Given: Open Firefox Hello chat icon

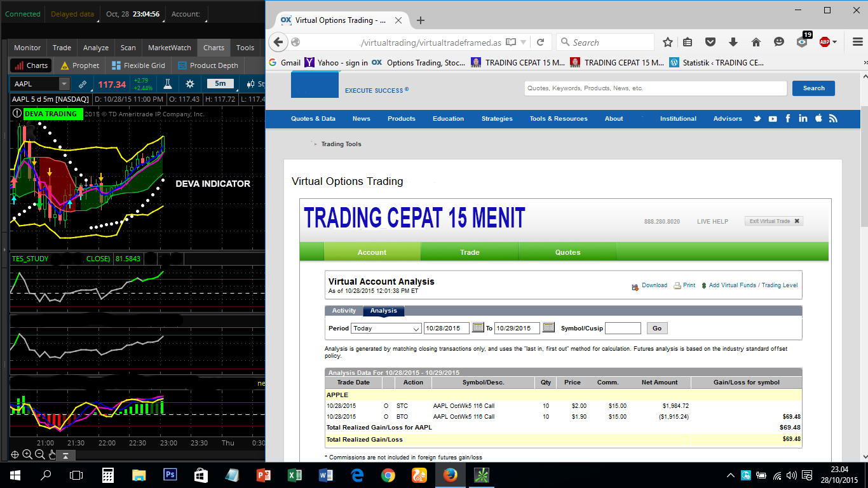Looking at the screenshot, I should [779, 42].
